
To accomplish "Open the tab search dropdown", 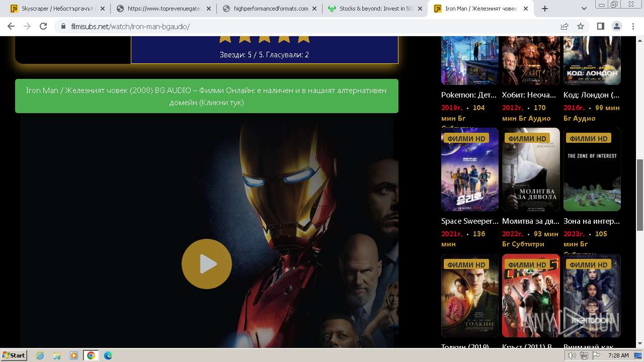I will pyautogui.click(x=584, y=9).
